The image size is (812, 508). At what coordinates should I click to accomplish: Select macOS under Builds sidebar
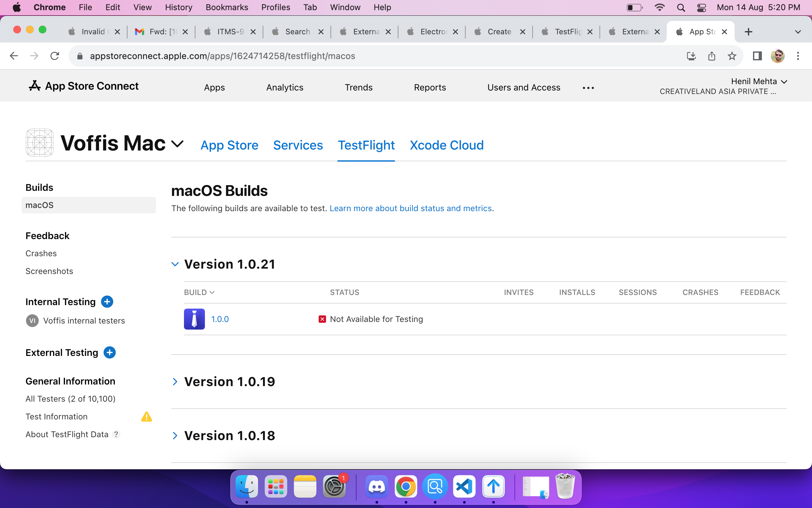pos(88,205)
